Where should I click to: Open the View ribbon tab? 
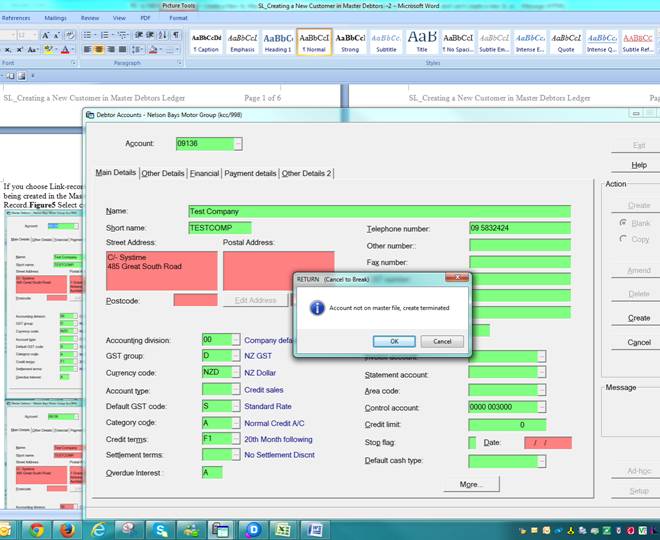pyautogui.click(x=119, y=18)
